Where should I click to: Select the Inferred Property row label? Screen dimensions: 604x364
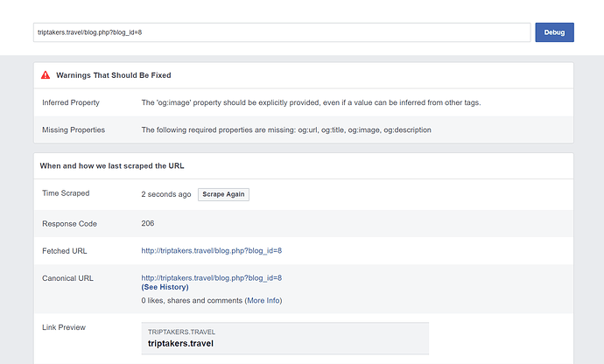click(x=71, y=102)
